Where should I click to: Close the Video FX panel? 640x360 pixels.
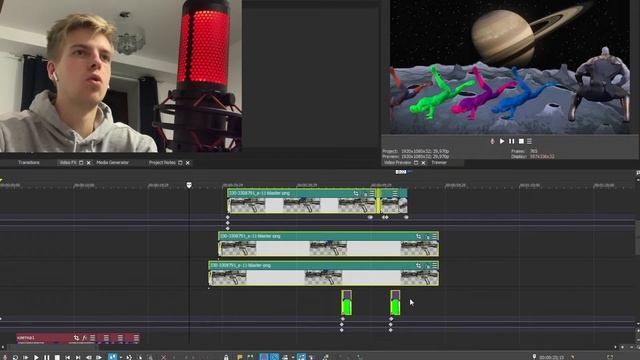pyautogui.click(x=89, y=163)
